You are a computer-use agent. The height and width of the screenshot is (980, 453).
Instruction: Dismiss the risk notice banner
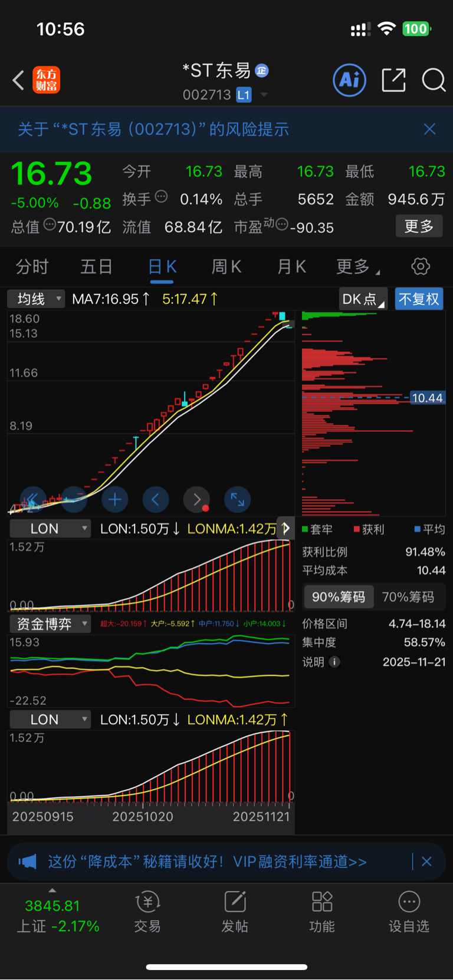pos(429,129)
